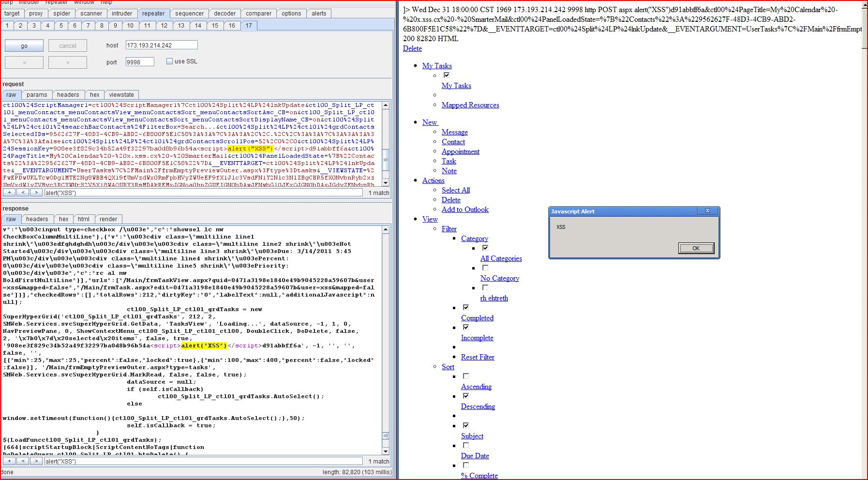Click the request search field alert("XSS")
The image size is (868, 480).
tap(203, 193)
